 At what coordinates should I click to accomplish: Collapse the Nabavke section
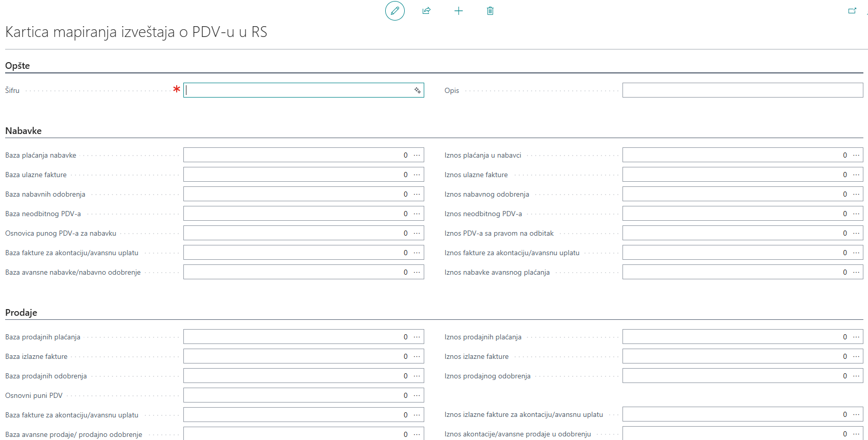[x=24, y=131]
